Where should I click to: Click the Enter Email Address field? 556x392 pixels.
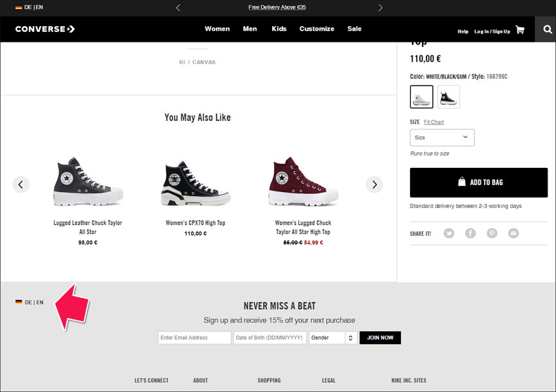click(x=194, y=338)
